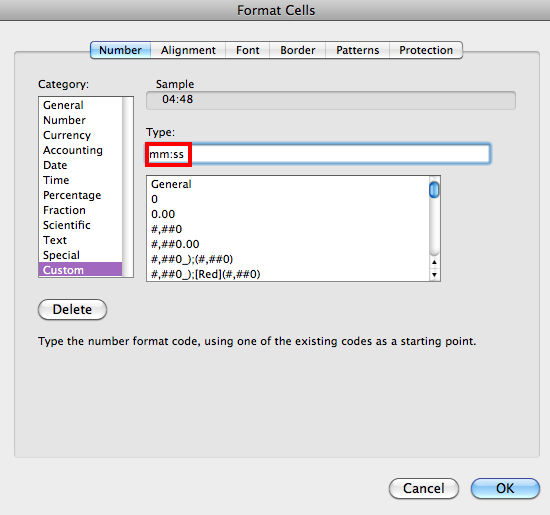The height and width of the screenshot is (515, 550).
Task: Click the Type format code field
Action: coord(318,154)
